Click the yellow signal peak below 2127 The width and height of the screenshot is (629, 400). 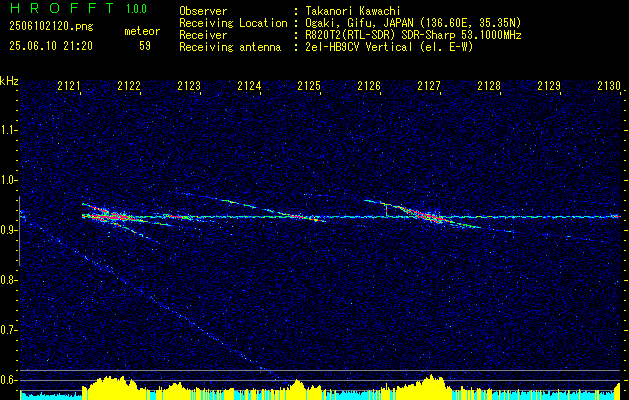pyautogui.click(x=428, y=387)
